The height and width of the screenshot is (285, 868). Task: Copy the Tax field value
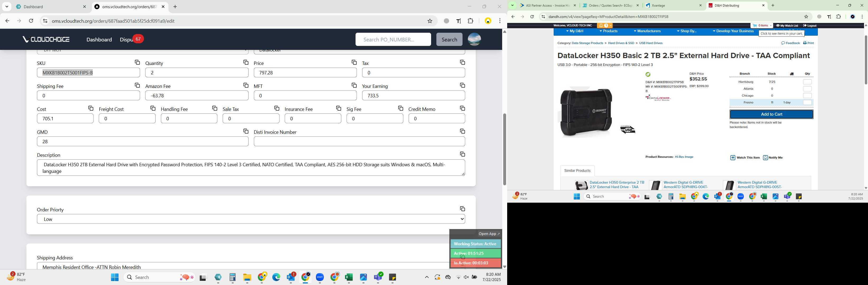(x=462, y=63)
